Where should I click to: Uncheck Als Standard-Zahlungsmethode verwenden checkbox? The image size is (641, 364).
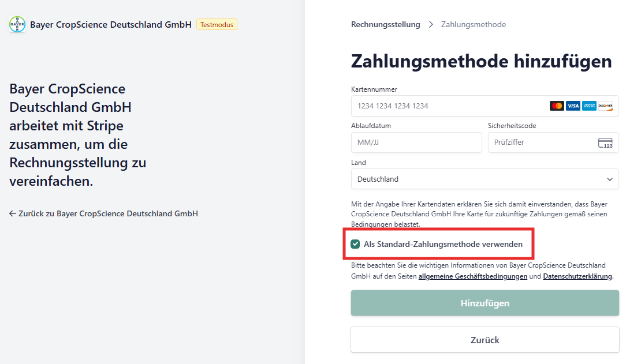(355, 244)
